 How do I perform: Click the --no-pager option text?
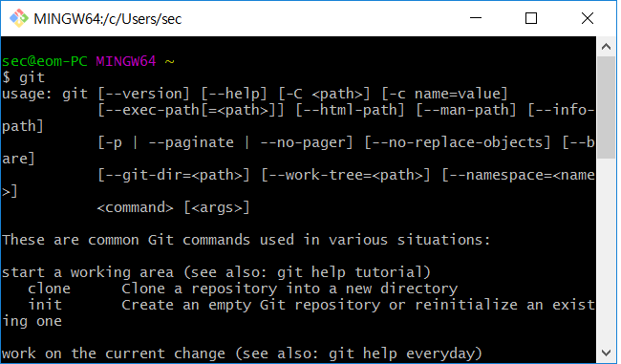click(x=303, y=142)
